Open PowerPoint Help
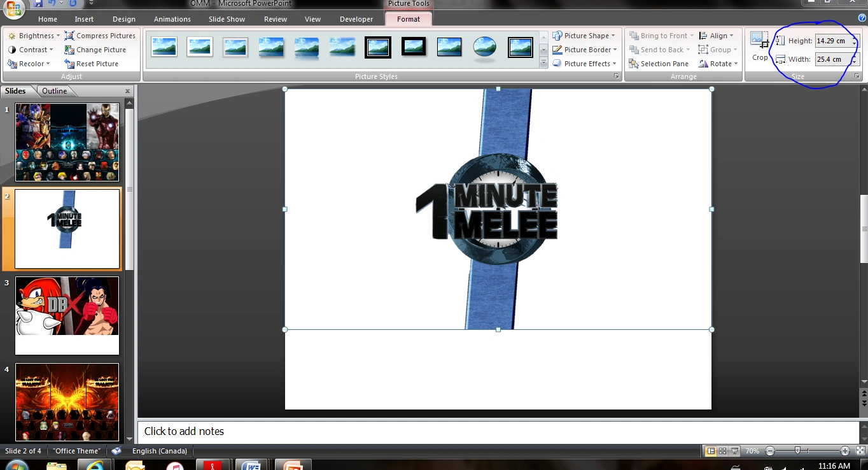 click(862, 18)
